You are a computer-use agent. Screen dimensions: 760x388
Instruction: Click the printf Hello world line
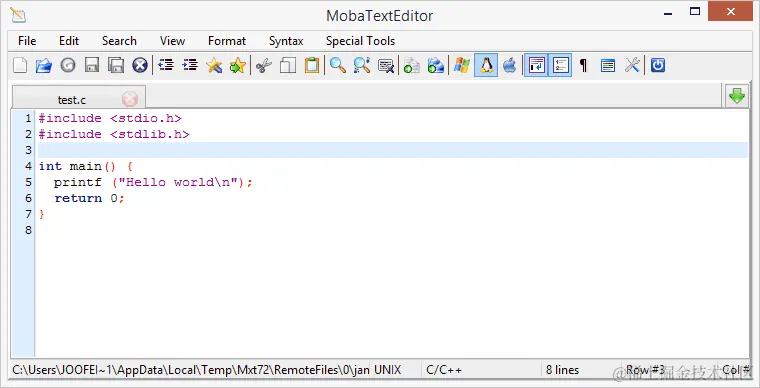point(153,182)
